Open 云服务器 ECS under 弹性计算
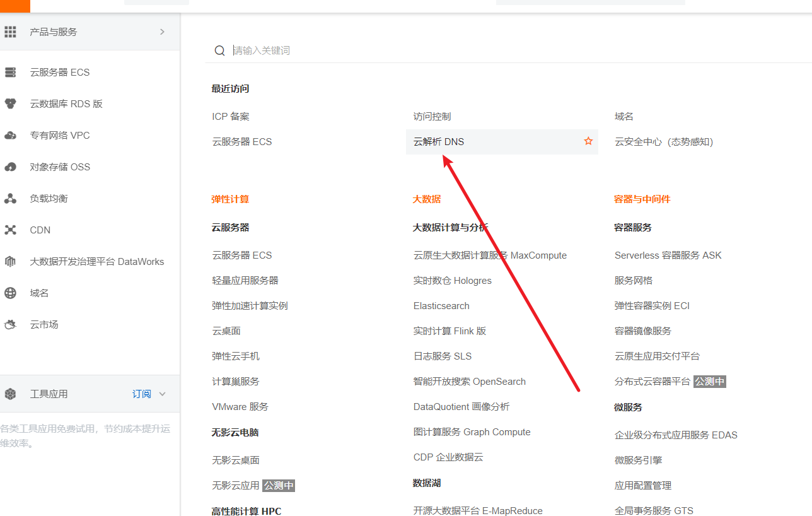Screen dimensions: 812x516 242,255
